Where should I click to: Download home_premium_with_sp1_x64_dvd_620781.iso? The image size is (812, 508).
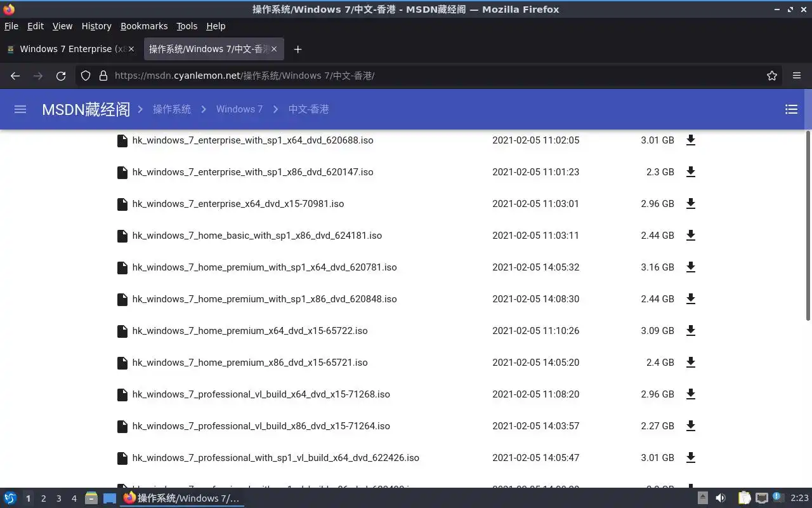tap(691, 267)
